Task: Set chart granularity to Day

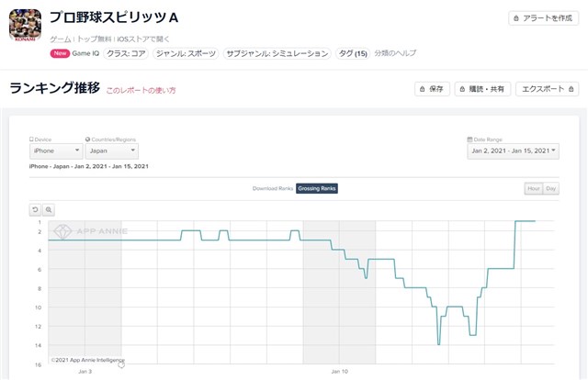Action: coord(551,188)
